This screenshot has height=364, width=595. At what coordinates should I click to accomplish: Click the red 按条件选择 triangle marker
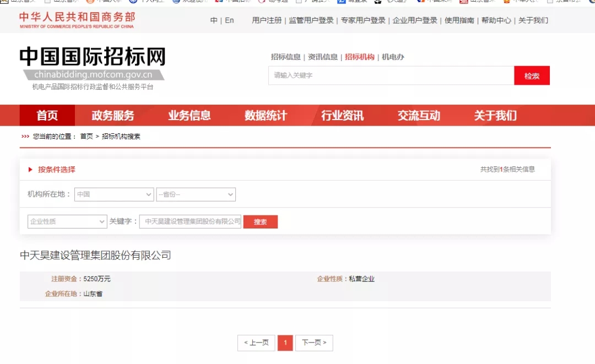(x=30, y=170)
